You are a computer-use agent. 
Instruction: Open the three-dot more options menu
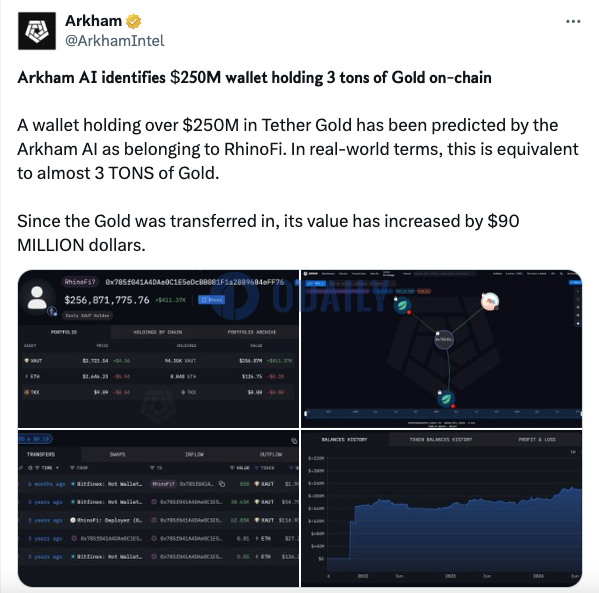pos(573,22)
